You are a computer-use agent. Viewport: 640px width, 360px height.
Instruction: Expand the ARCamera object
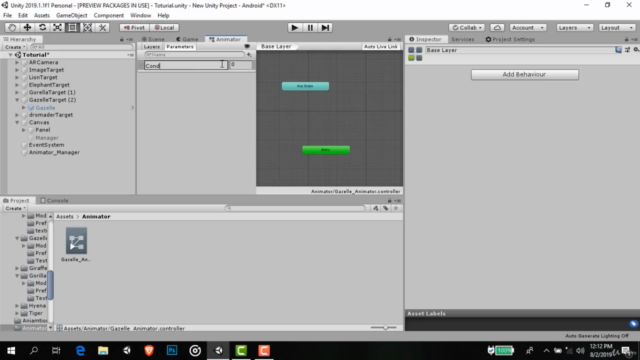coord(17,62)
